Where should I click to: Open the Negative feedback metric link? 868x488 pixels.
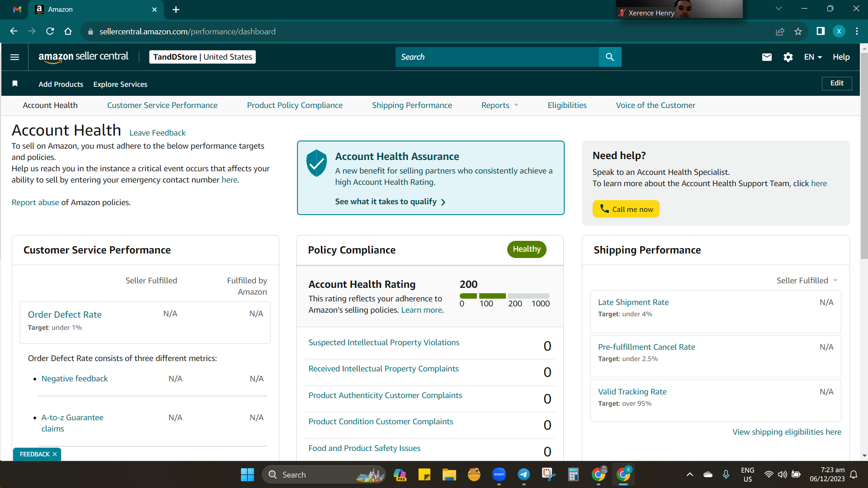click(75, 379)
